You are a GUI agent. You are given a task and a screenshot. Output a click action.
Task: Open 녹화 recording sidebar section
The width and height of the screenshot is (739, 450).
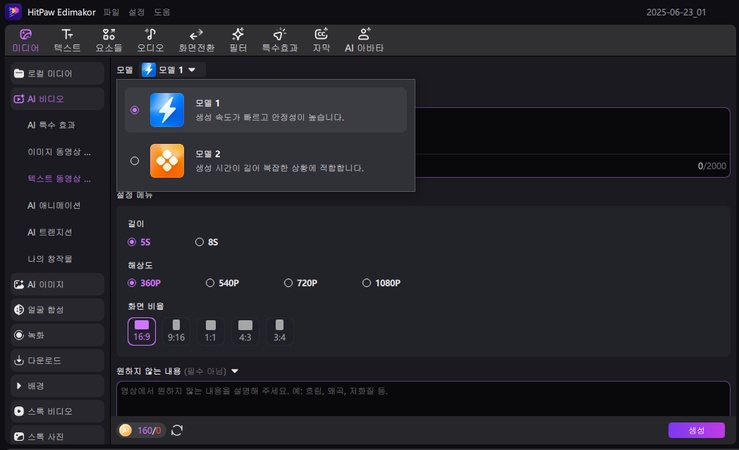[57, 335]
